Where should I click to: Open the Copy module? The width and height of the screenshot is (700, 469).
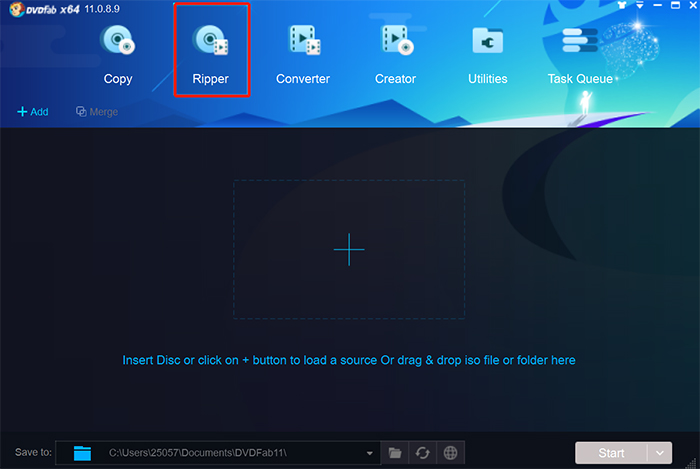(118, 54)
